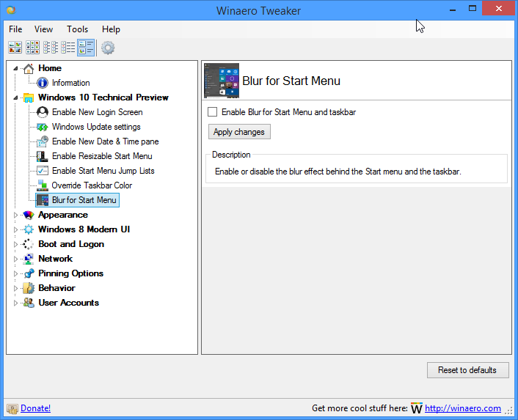
Task: Switch to medium icons grid view
Action: (x=32, y=48)
